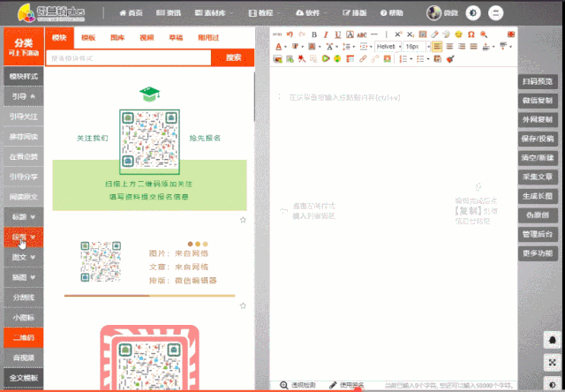
Task: Collapse the 引导 category
Action: pos(24,96)
